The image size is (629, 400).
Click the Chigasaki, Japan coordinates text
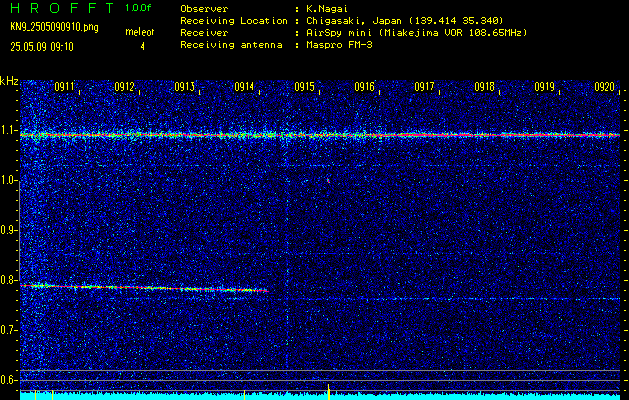tap(404, 20)
